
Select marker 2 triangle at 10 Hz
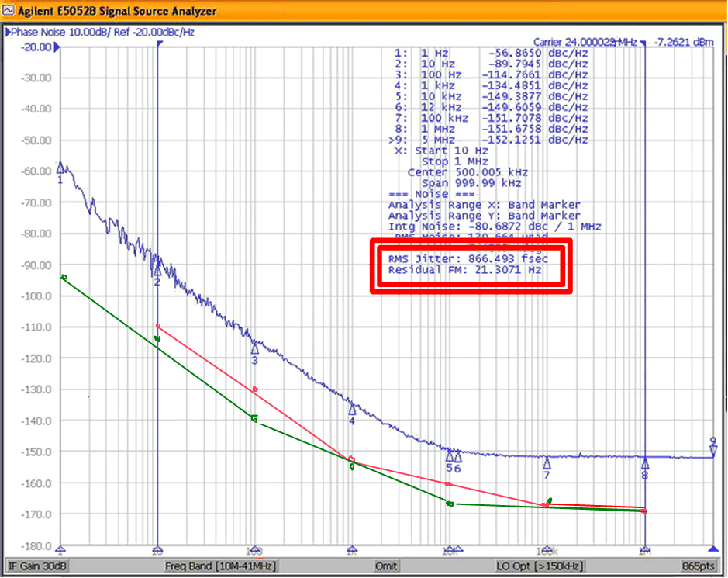[x=157, y=271]
